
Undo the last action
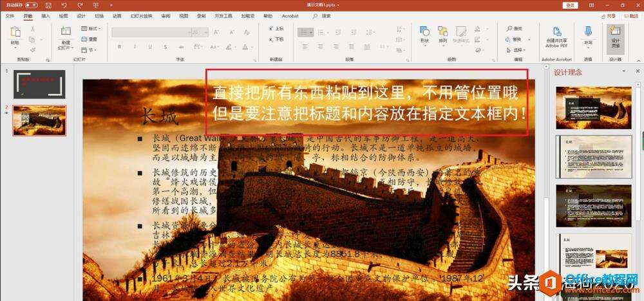tap(64, 5)
